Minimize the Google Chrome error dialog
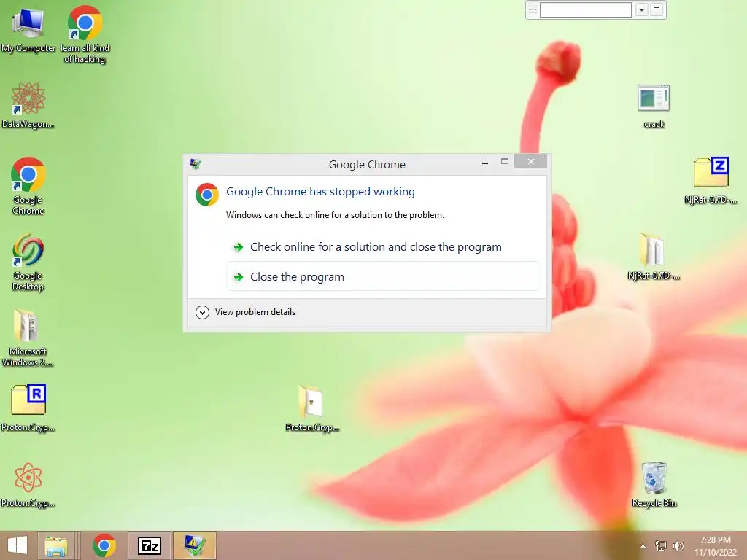Image resolution: width=747 pixels, height=560 pixels. [x=485, y=163]
